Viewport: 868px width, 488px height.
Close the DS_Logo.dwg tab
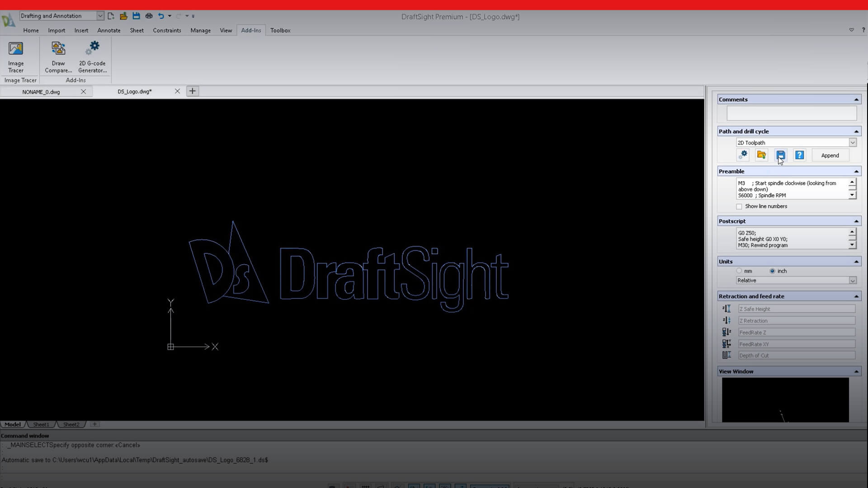pyautogui.click(x=177, y=91)
